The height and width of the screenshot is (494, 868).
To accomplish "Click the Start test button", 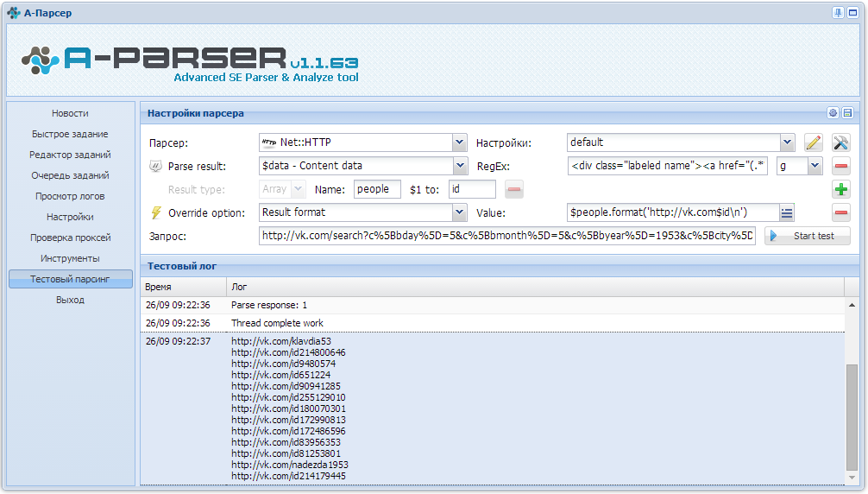I will (808, 236).
